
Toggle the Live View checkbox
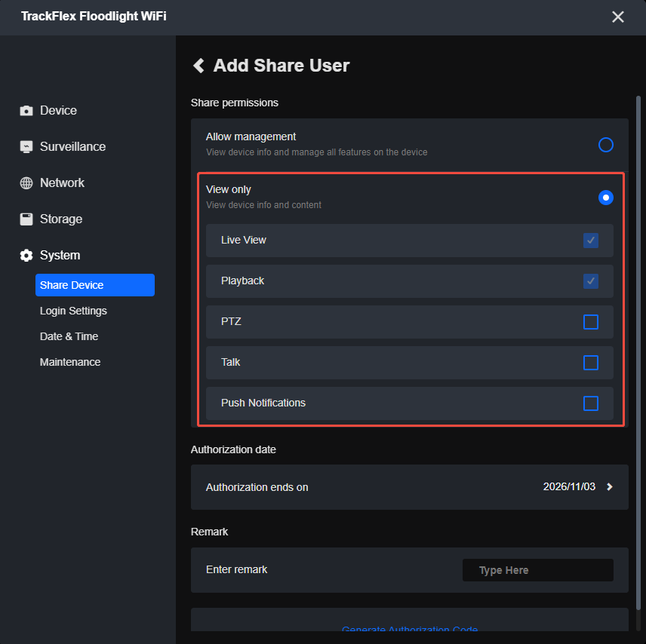click(590, 241)
